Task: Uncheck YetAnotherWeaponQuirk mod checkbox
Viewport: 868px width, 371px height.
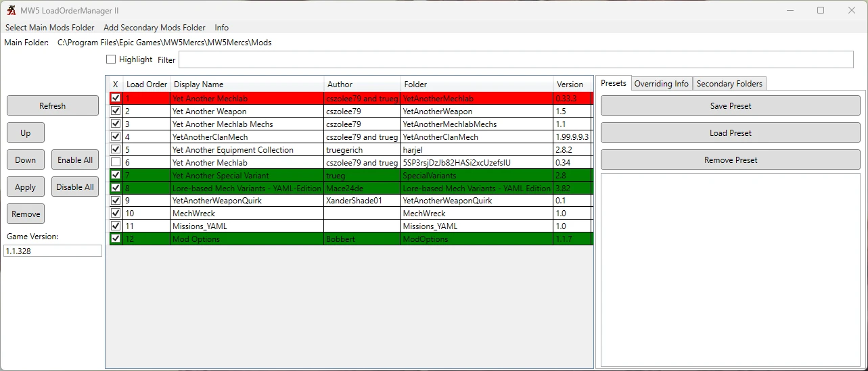Action: click(x=116, y=200)
